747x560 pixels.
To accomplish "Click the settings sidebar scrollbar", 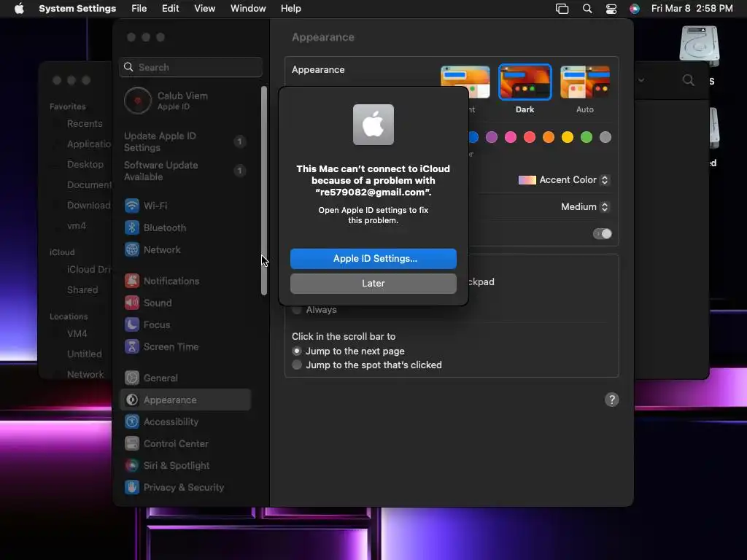I will 264,190.
